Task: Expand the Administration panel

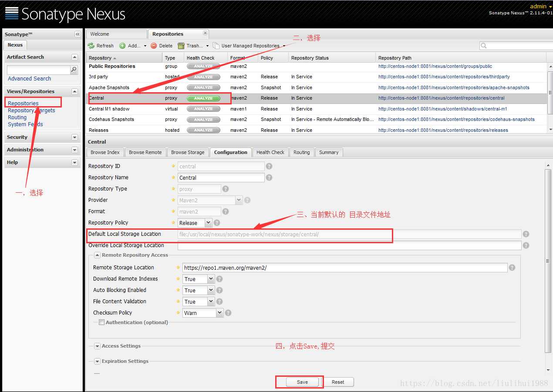Action: tap(74, 150)
